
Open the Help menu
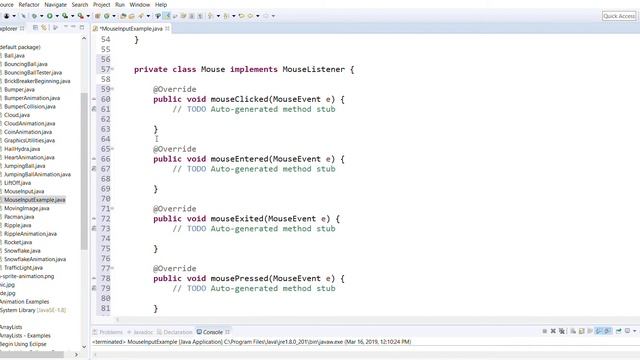pos(161,4)
